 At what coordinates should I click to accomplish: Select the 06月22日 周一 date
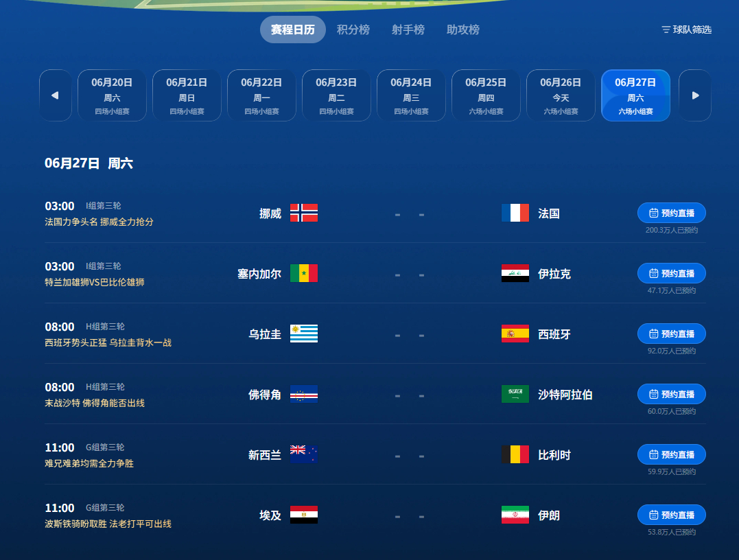pos(261,95)
